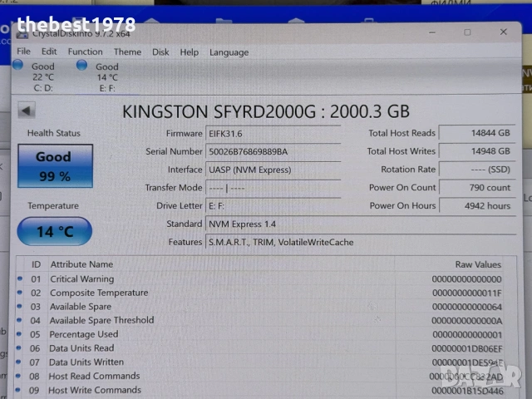Select the Data Units Read row

[260, 348]
